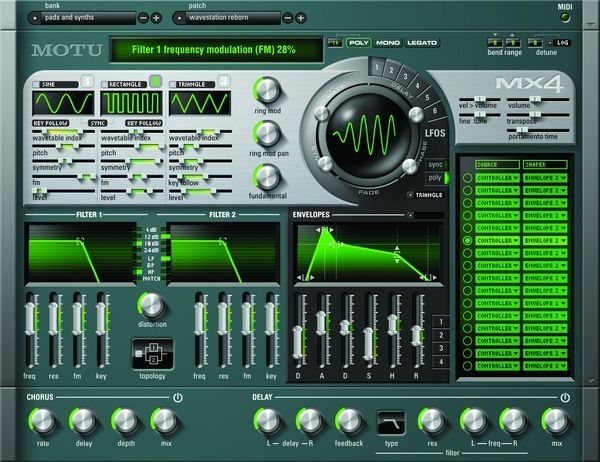This screenshot has height=462, width=600.
Task: Click the ring mod pan knob
Action: (267, 134)
